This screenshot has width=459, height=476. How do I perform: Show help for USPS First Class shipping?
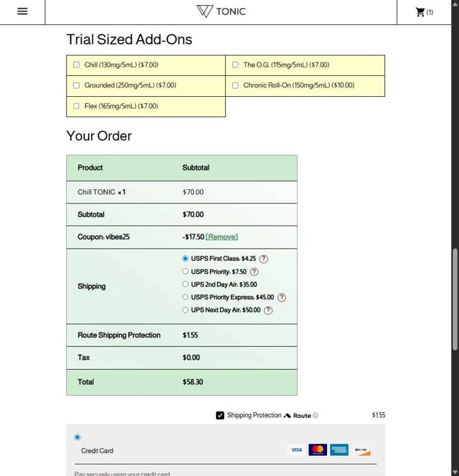(x=264, y=259)
